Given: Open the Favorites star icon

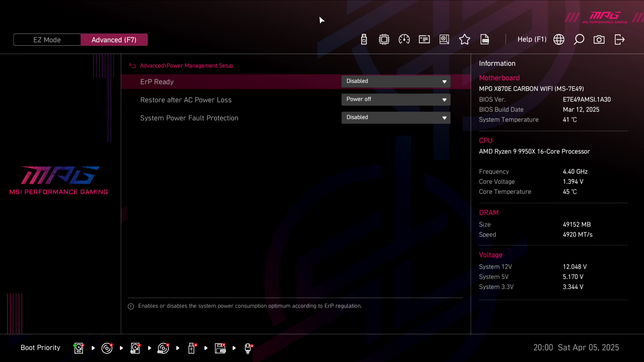Looking at the screenshot, I should click(x=465, y=40).
